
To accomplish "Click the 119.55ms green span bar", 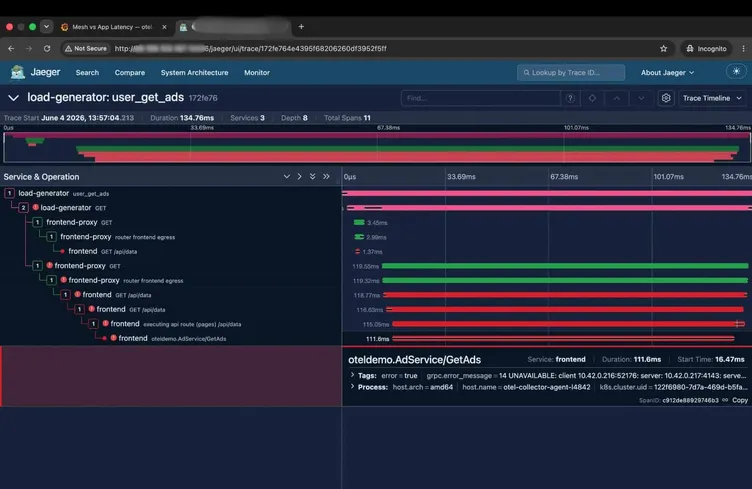I will [565, 266].
